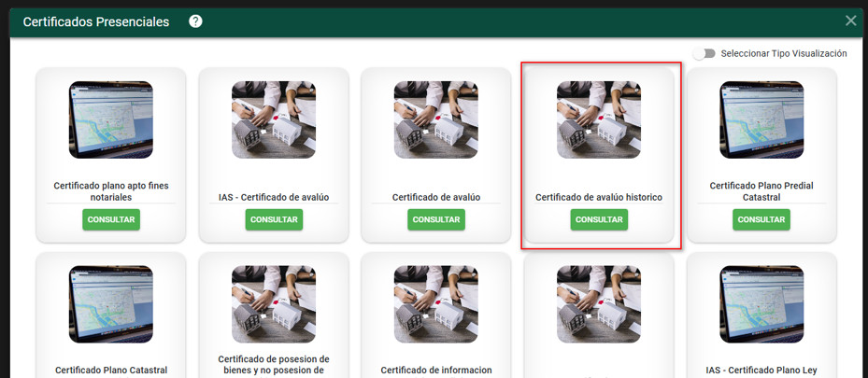Select the Certificado Plano Catastral title
The width and height of the screenshot is (868, 378).
111,371
